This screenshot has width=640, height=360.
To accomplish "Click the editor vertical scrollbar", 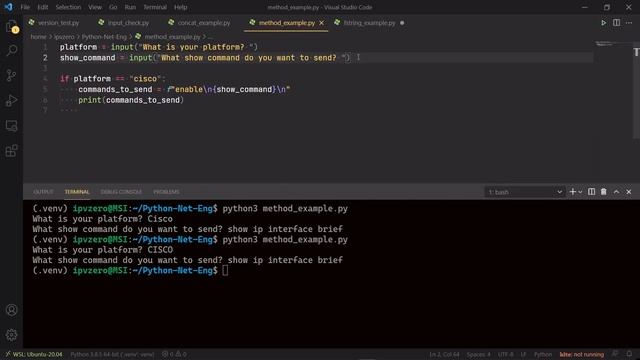I will (x=636, y=90).
